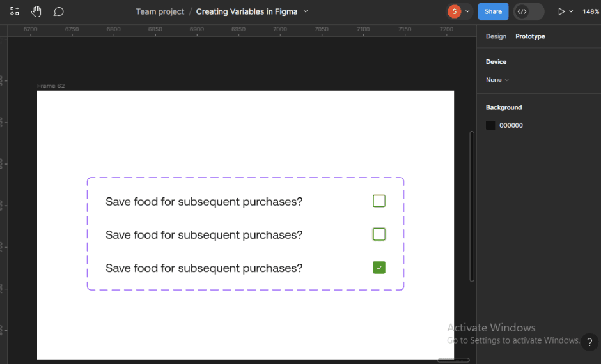The image size is (601, 364).
Task: Click the black background color swatch
Action: point(490,125)
